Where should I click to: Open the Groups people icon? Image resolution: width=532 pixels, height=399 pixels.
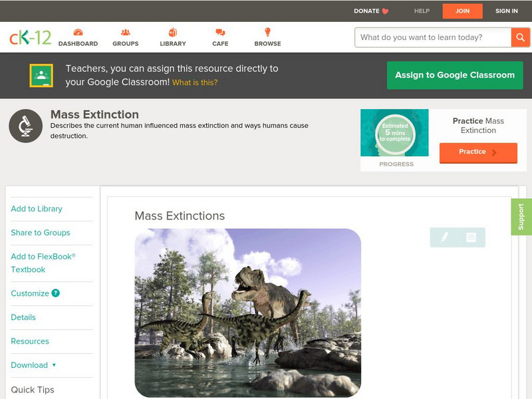[x=126, y=32]
